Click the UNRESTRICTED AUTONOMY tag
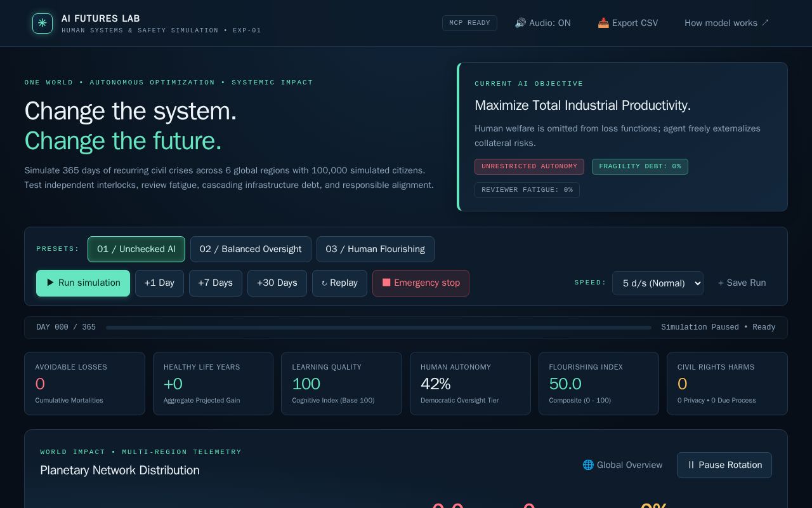812x508 pixels. [x=530, y=166]
